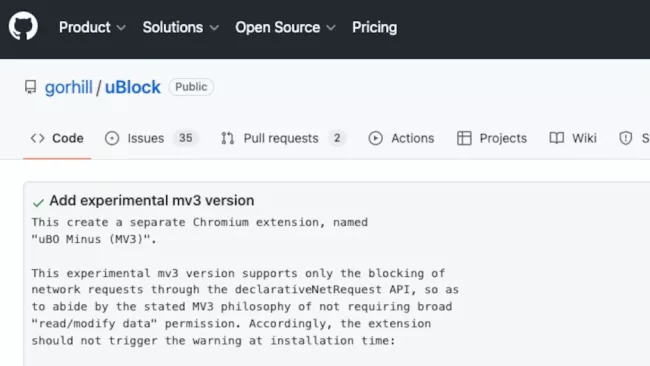Viewport: 650px width, 366px height.
Task: Open the Open Source dropdown
Action: click(x=285, y=27)
